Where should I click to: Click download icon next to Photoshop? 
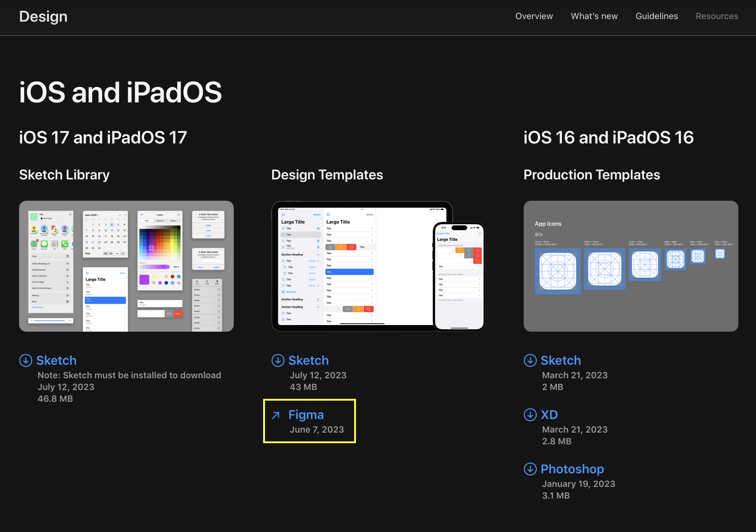[530, 469]
